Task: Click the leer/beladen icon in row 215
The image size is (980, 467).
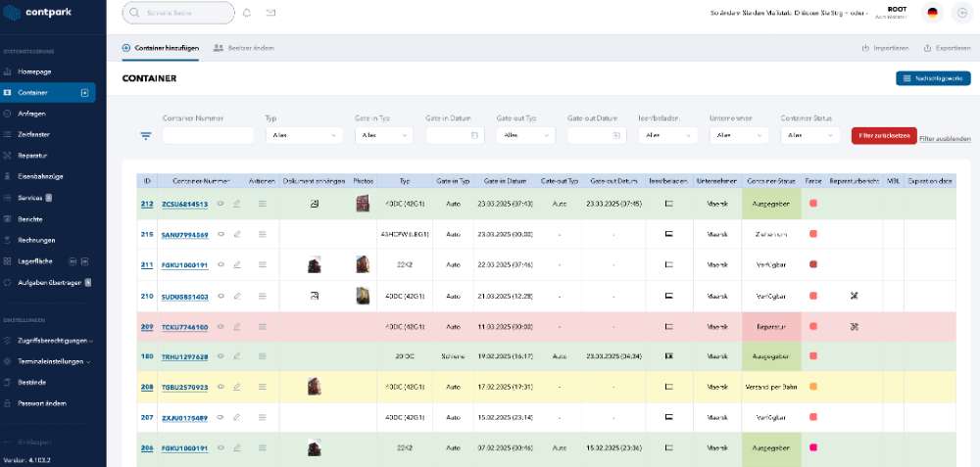Action: tap(668, 234)
